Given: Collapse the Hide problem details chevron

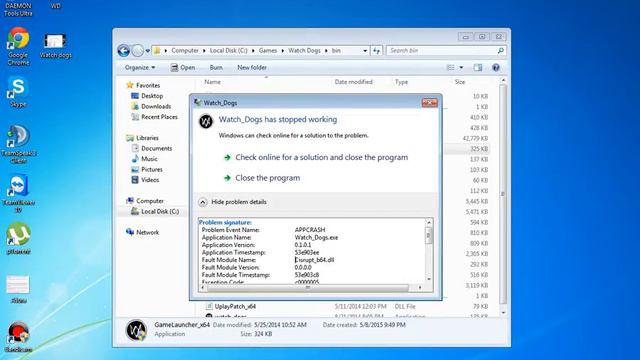Looking at the screenshot, I should [x=202, y=202].
